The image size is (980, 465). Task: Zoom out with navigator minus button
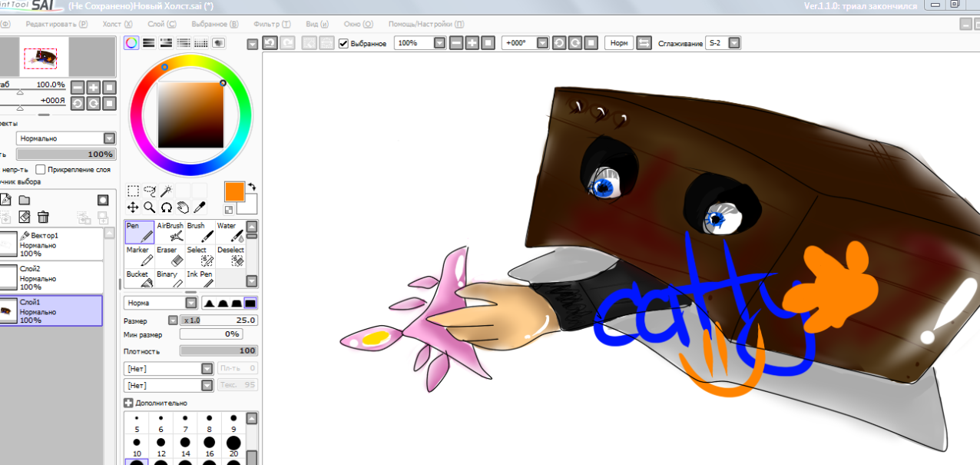pyautogui.click(x=78, y=87)
